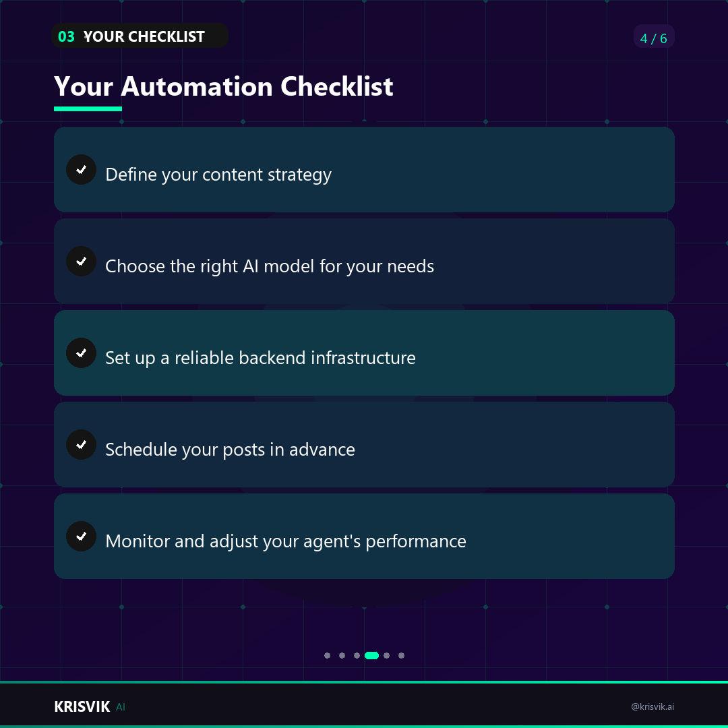Click the Your Automation Checklist heading

click(x=223, y=86)
